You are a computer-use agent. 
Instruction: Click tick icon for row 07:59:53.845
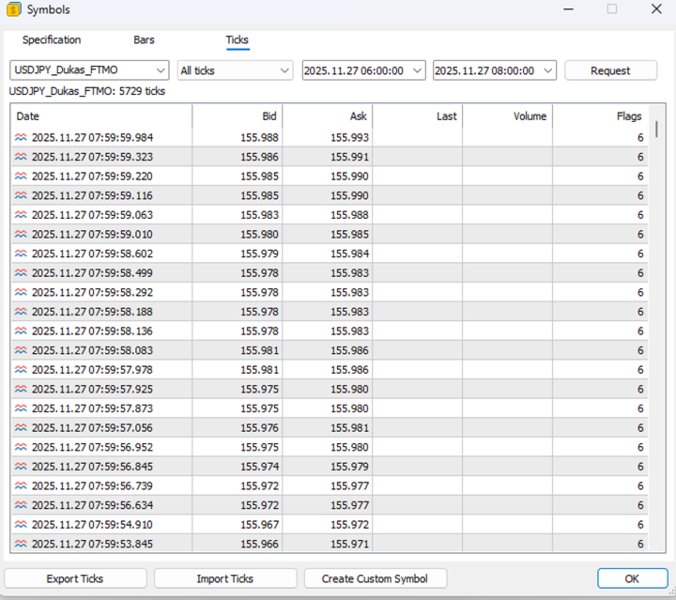21,544
